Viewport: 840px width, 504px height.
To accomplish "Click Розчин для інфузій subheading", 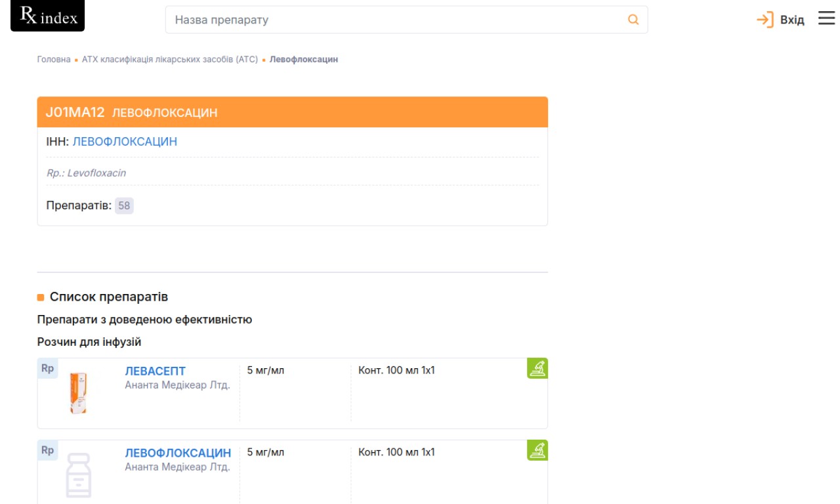I will (x=89, y=342).
